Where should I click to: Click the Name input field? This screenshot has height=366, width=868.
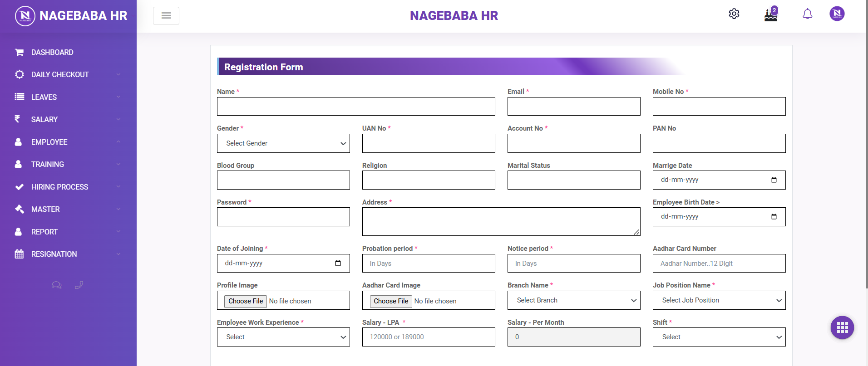point(356,107)
